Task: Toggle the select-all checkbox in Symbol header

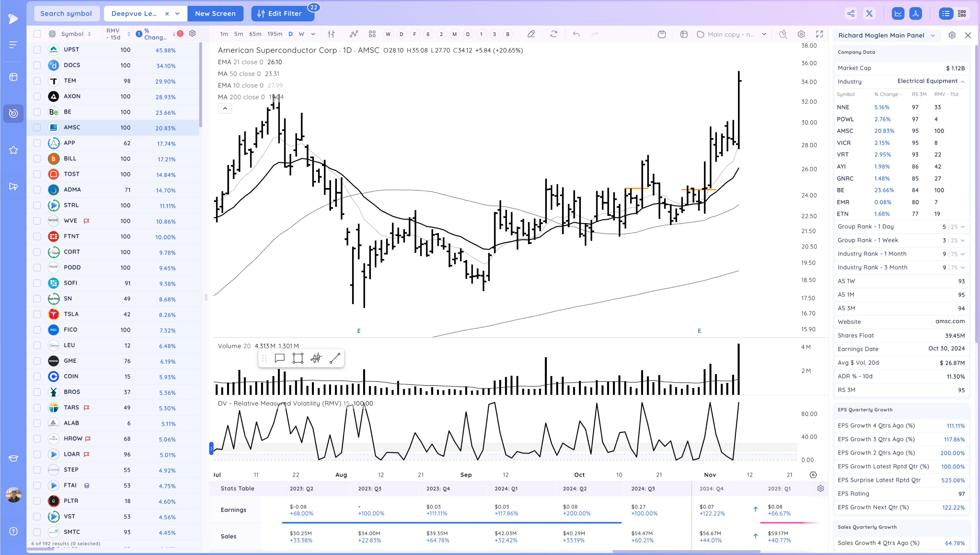Action: [x=37, y=34]
